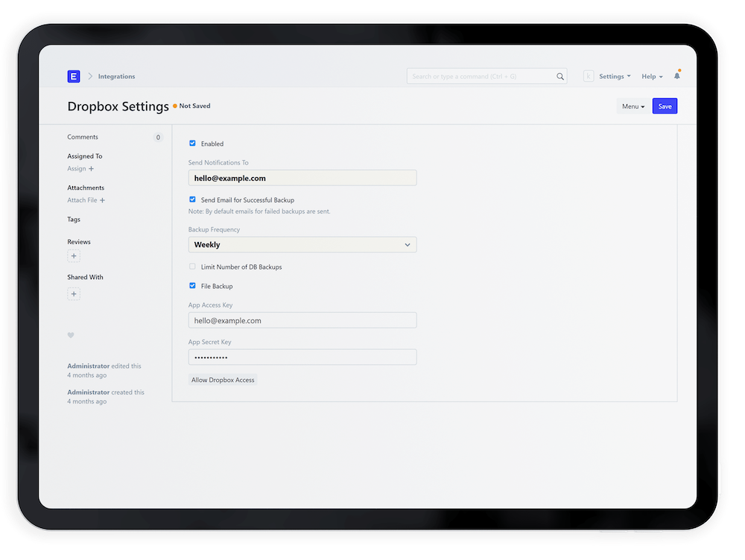Click the Tags sidebar label
Image resolution: width=745 pixels, height=560 pixels.
pyautogui.click(x=74, y=220)
